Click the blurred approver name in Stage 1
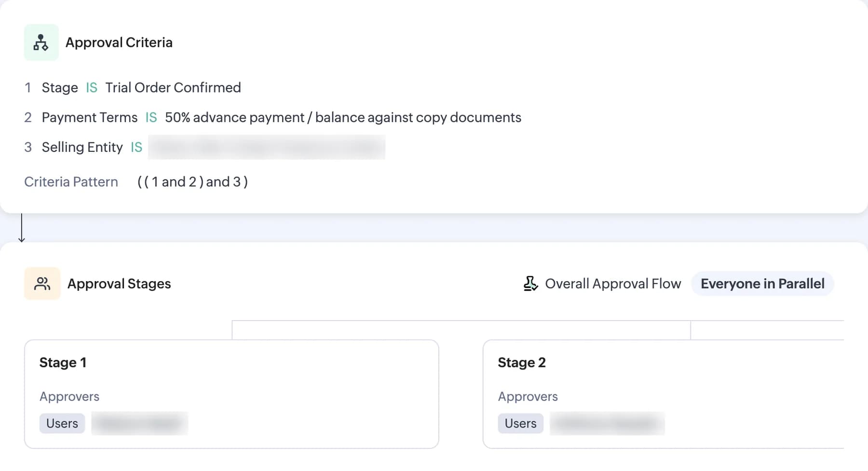This screenshot has width=868, height=471. [x=139, y=423]
